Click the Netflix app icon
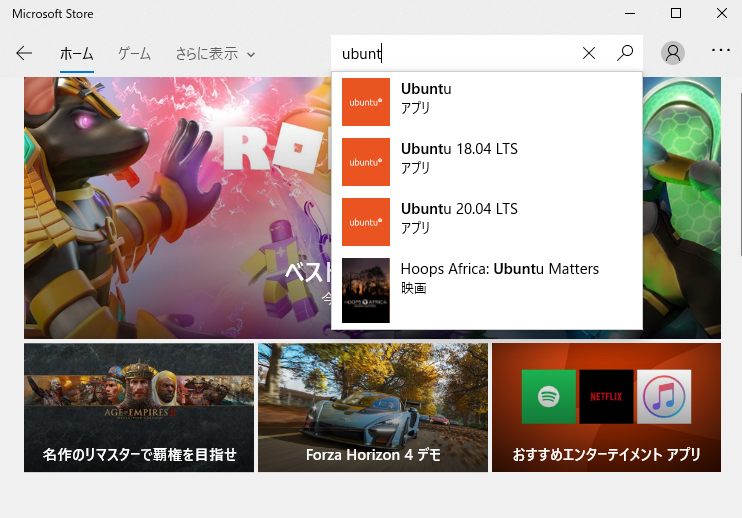Image resolution: width=742 pixels, height=518 pixels. click(x=606, y=396)
